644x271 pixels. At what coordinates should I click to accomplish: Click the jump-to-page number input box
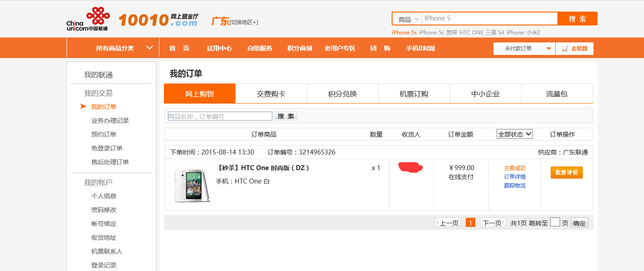pyautogui.click(x=555, y=222)
